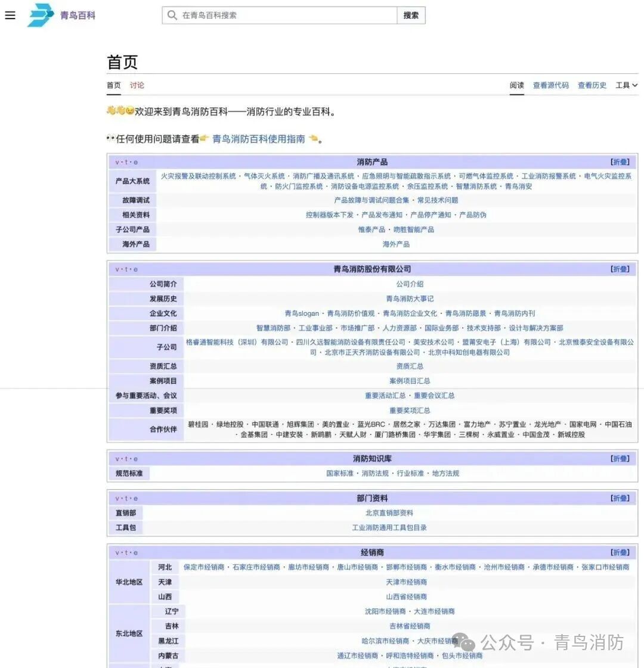Switch to the 讨论 tab
Screen dimensions: 644x668
[x=137, y=85]
